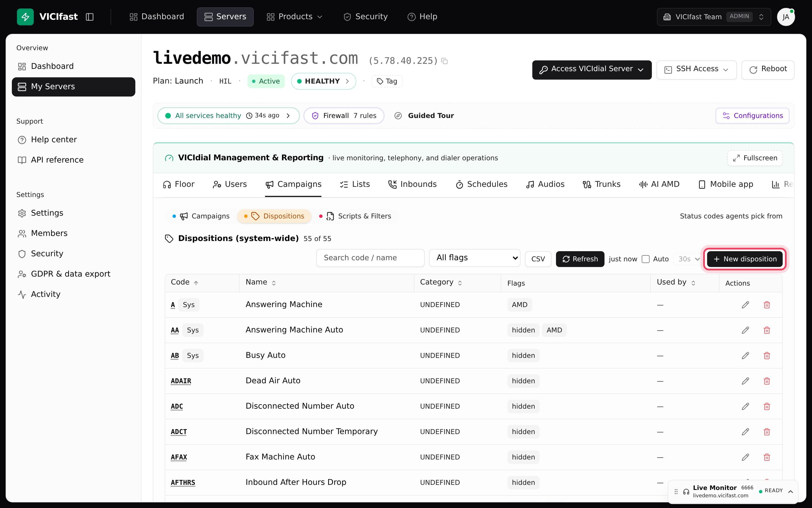Add a Tag to the server

pos(387,81)
